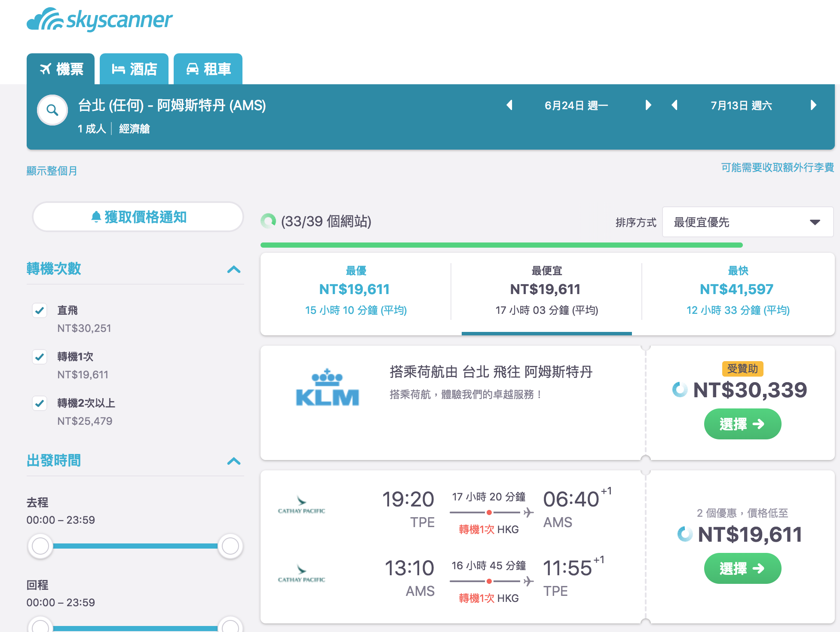Viewport: 840px width, 632px height.
Task: Open the 最便宜優先 sort dropdown
Action: click(x=748, y=222)
